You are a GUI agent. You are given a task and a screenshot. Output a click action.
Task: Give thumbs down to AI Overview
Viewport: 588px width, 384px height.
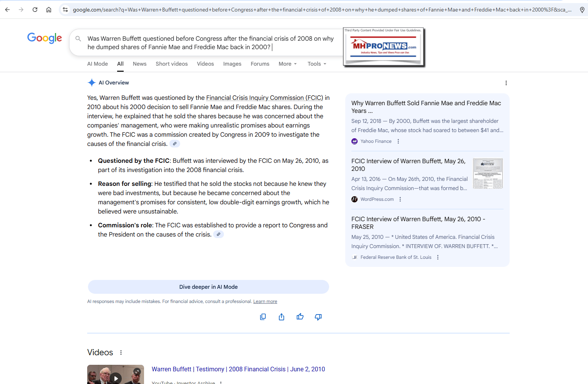click(x=318, y=317)
